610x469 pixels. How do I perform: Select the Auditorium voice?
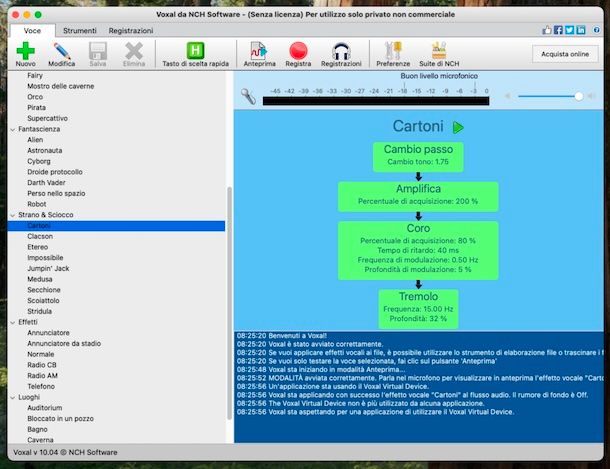(45, 408)
